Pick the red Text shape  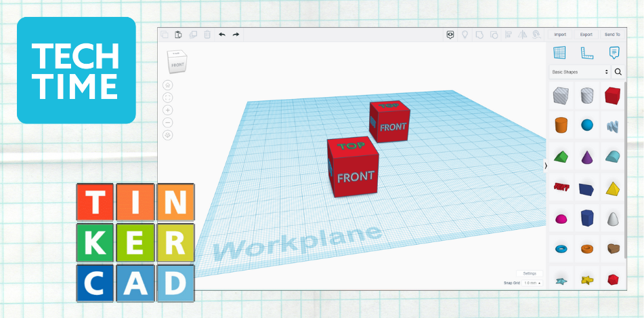click(561, 187)
